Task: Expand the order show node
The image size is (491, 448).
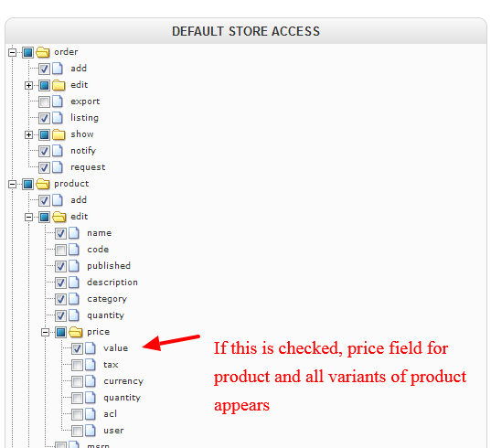Action: [x=29, y=134]
